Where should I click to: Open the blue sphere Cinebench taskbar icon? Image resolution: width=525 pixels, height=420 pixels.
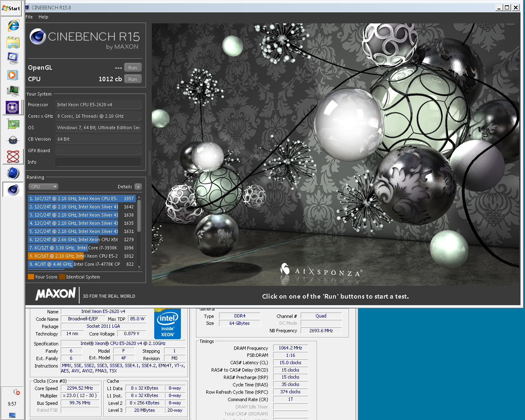[13, 173]
